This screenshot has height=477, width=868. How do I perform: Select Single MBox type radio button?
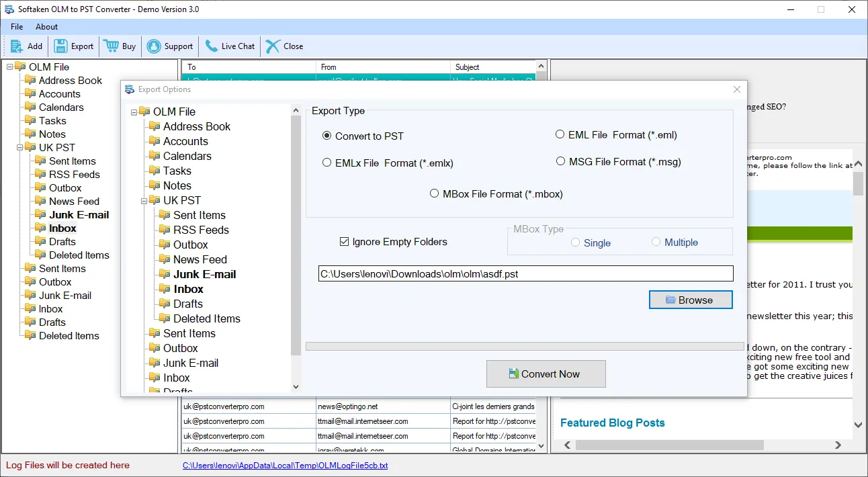(575, 243)
